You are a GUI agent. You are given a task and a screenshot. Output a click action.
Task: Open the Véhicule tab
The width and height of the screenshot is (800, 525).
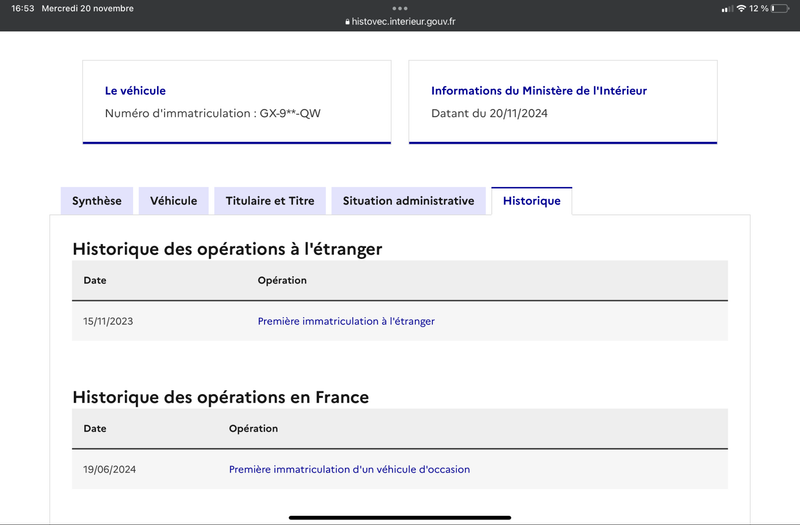173,201
